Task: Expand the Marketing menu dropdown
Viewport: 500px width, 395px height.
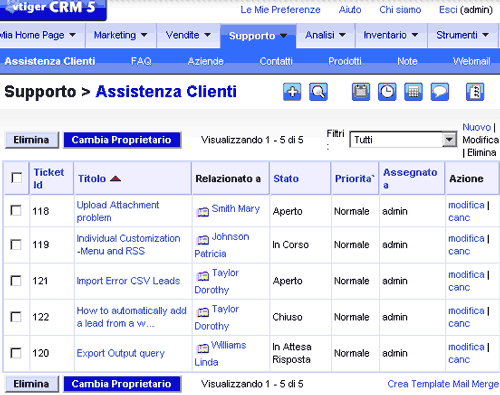Action: (x=144, y=35)
